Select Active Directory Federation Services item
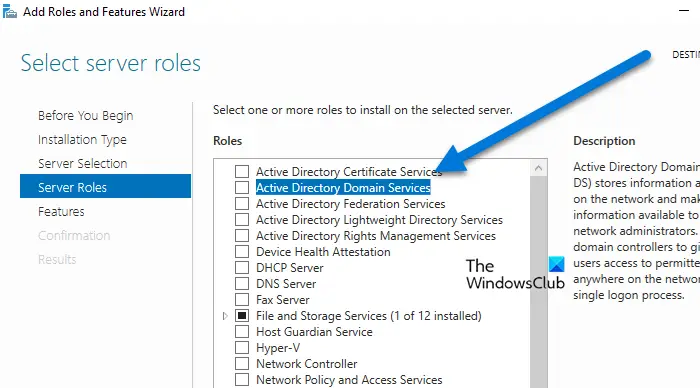700x388 pixels. click(350, 204)
